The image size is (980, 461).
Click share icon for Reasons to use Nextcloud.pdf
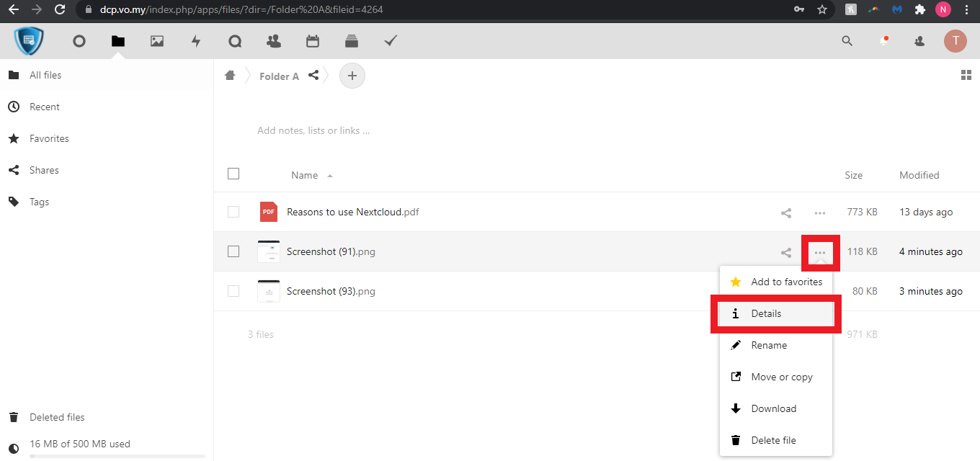tap(786, 213)
